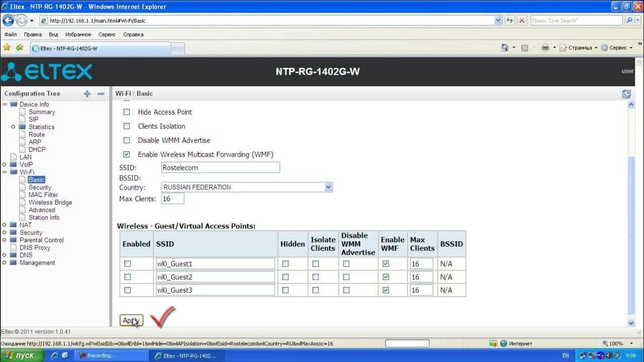
Task: Expand all nodes with blue plus icon
Action: pos(87,94)
